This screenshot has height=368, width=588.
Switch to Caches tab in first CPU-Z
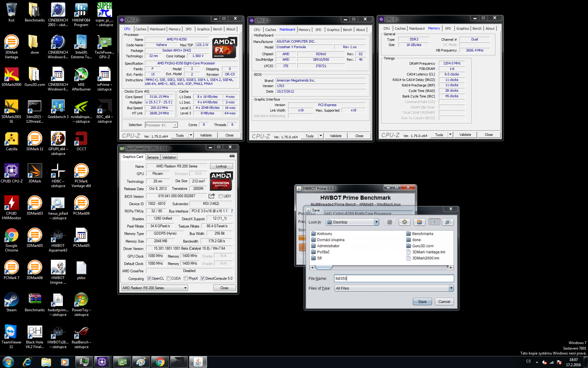141,29
